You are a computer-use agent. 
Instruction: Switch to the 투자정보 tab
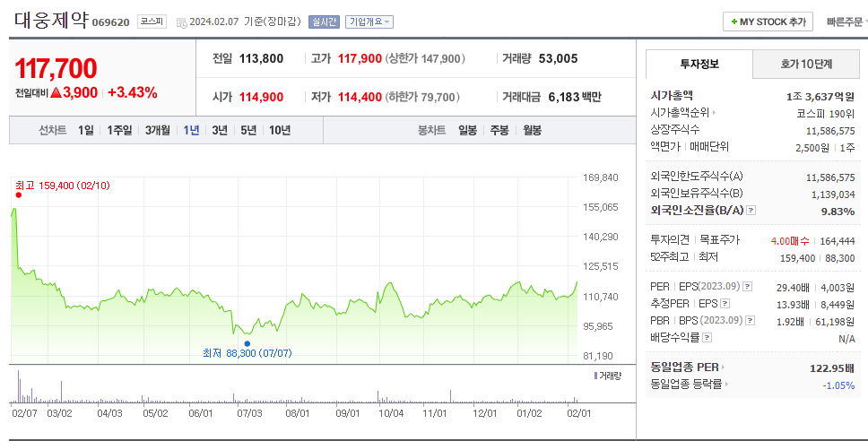coord(699,64)
